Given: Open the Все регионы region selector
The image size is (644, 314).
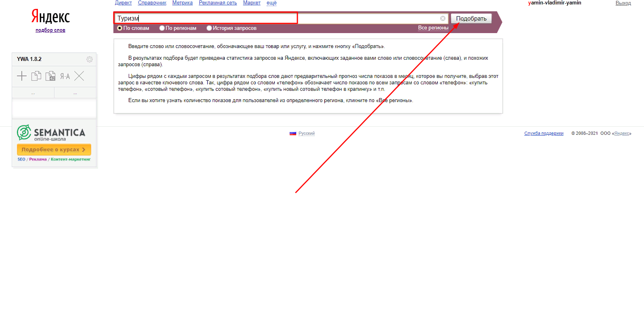Looking at the screenshot, I should [x=433, y=28].
